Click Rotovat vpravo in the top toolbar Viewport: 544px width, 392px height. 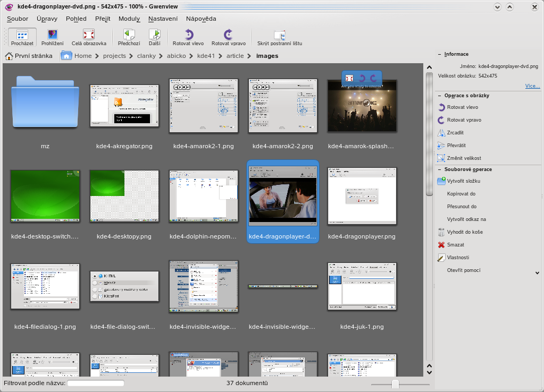[x=228, y=37]
